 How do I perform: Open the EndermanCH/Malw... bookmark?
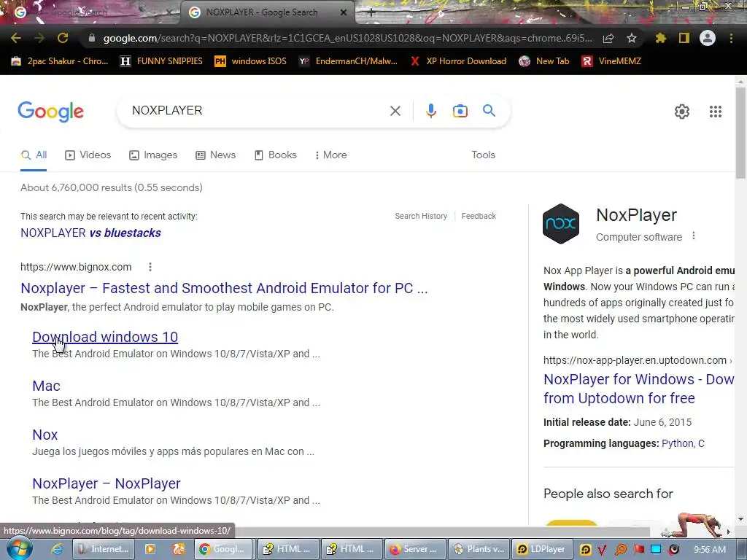pos(348,61)
